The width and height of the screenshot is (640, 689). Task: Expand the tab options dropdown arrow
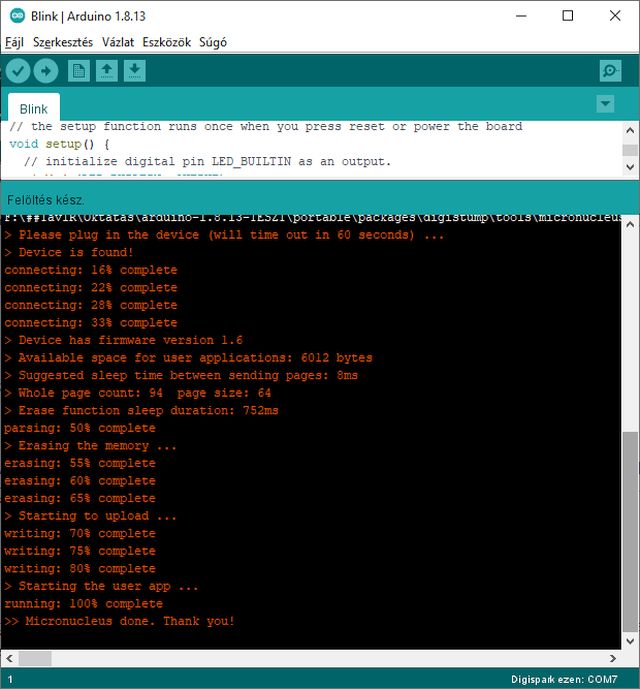[x=605, y=104]
